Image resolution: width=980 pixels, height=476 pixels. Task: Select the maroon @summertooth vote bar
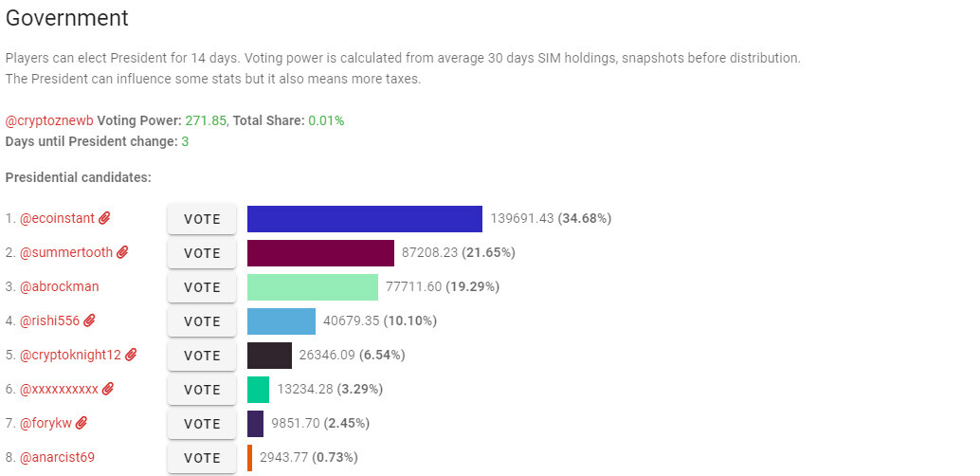click(x=320, y=253)
